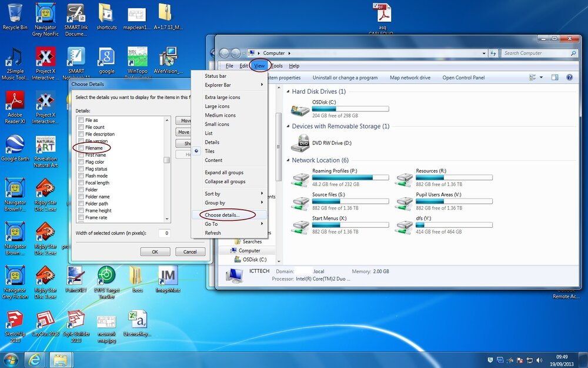588x368 pixels.
Task: Open the Explorer Bar submenu
Action: coord(229,85)
